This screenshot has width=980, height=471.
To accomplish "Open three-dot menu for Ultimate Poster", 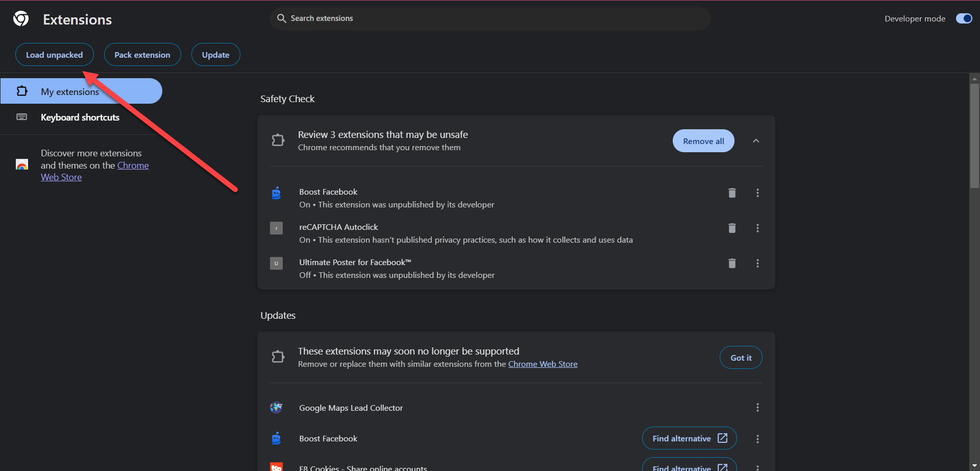I will coord(757,263).
